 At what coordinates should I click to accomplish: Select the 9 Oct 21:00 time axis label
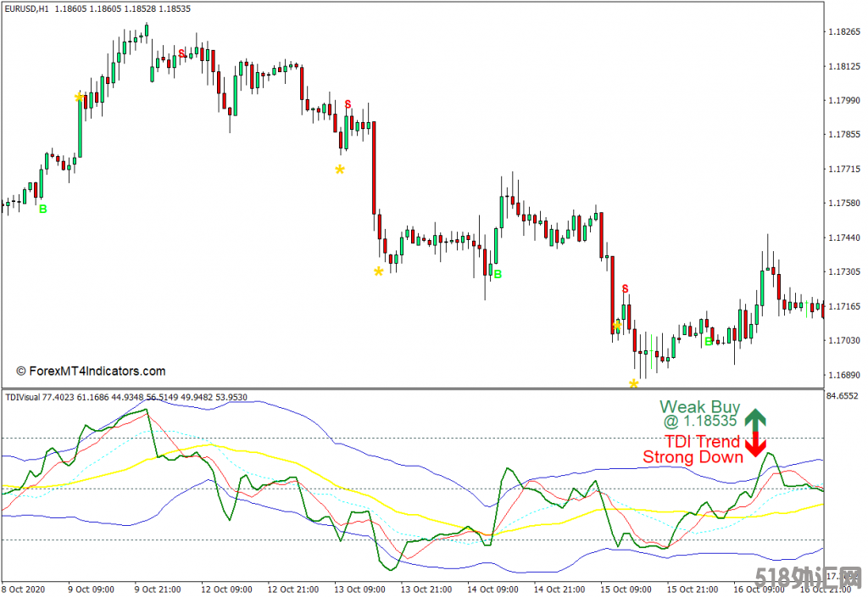158,589
